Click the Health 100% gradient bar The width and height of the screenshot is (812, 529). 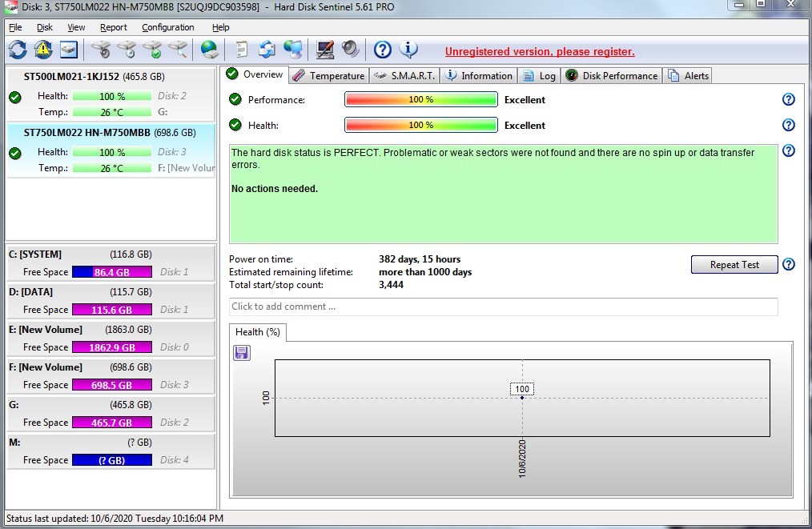(x=420, y=126)
